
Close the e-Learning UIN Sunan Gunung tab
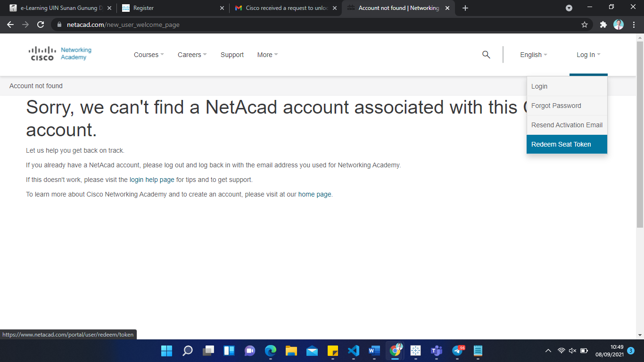pos(109,8)
